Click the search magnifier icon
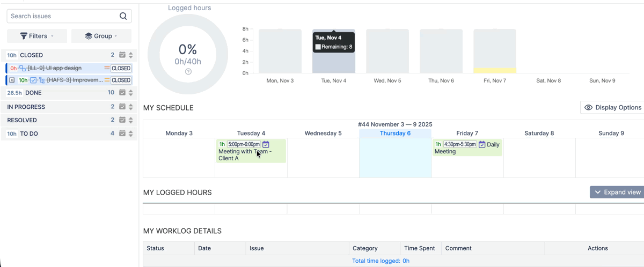The height and width of the screenshot is (267, 644). click(x=123, y=16)
